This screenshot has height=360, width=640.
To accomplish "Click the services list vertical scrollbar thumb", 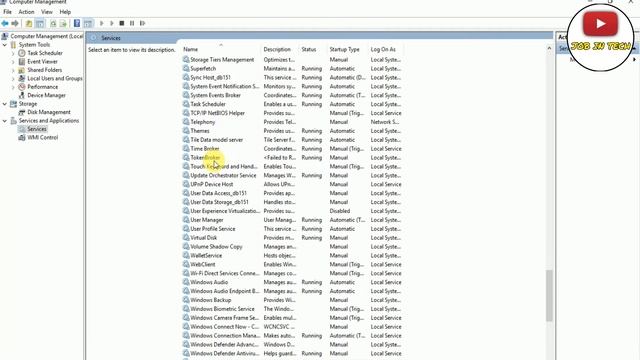I will coord(549,296).
